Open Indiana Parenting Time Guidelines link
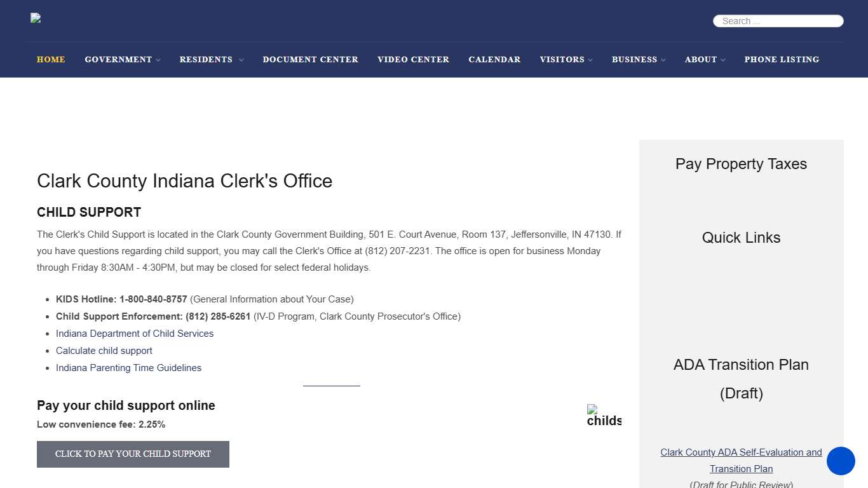 (128, 368)
